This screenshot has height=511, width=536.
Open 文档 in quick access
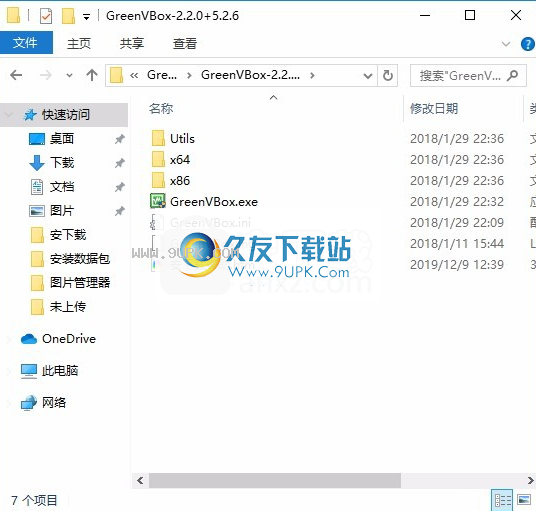click(x=62, y=187)
